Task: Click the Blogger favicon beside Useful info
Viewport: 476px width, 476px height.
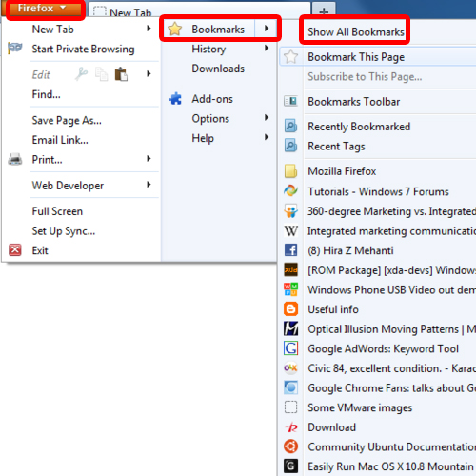Action: (x=290, y=309)
